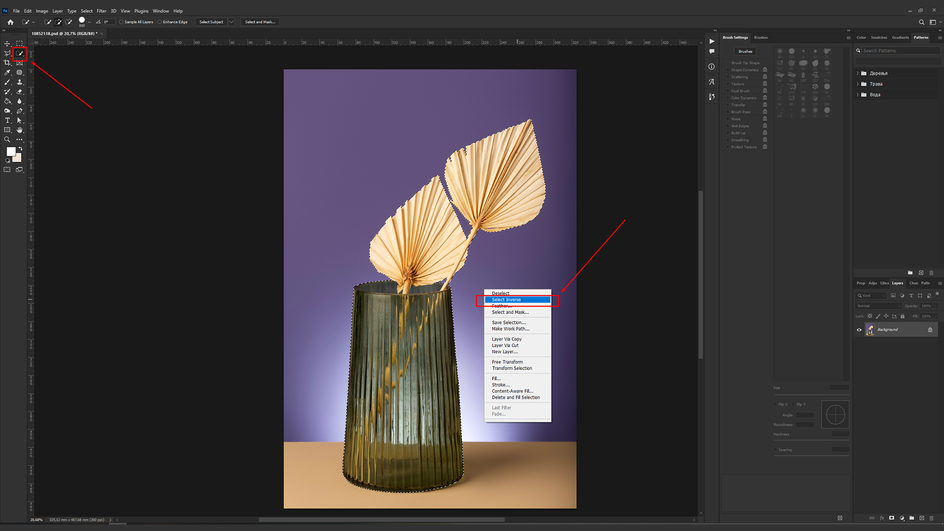
Task: Choose Select Inverse from context menu
Action: pos(518,300)
